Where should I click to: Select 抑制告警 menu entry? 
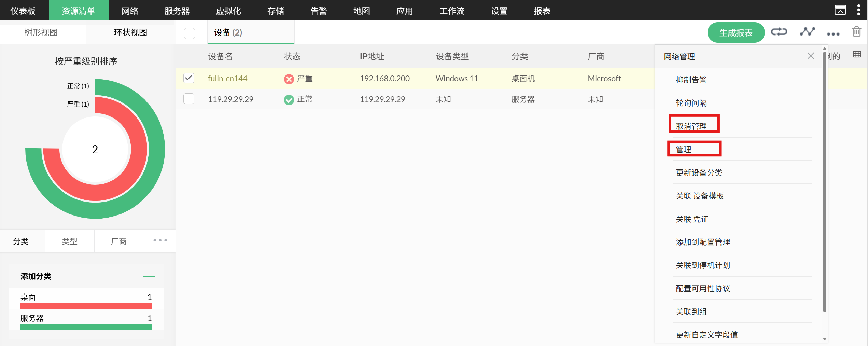(742, 80)
